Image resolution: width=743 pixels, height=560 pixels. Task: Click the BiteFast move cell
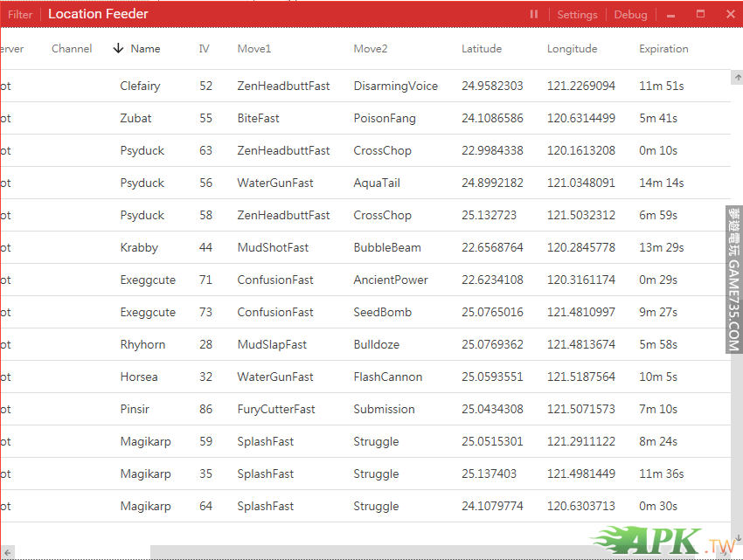tap(258, 118)
